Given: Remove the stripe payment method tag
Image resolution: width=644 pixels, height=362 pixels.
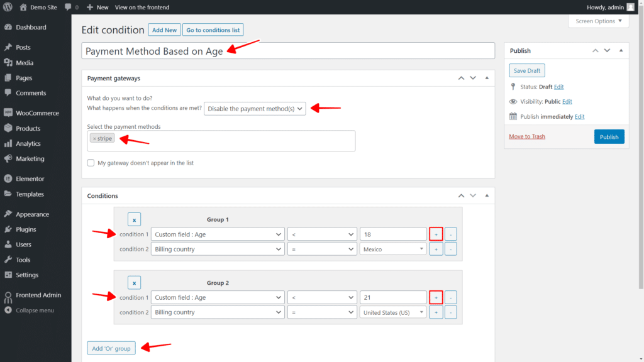Looking at the screenshot, I should [x=94, y=138].
